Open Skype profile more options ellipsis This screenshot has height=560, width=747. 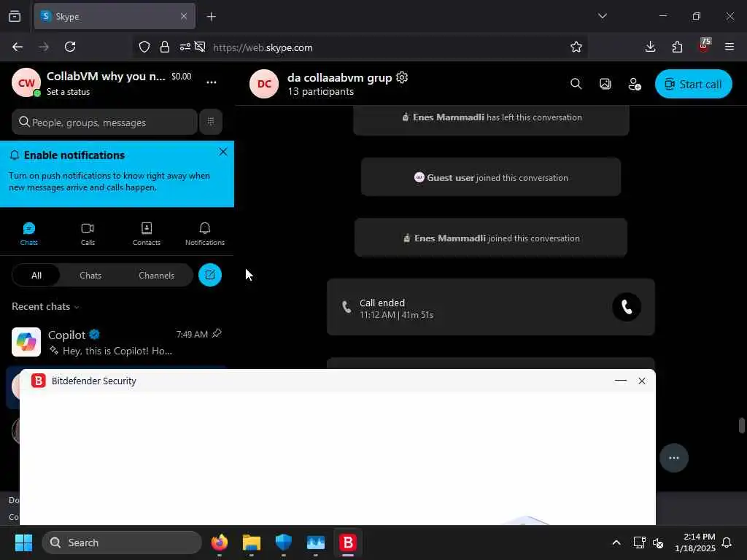pos(212,82)
